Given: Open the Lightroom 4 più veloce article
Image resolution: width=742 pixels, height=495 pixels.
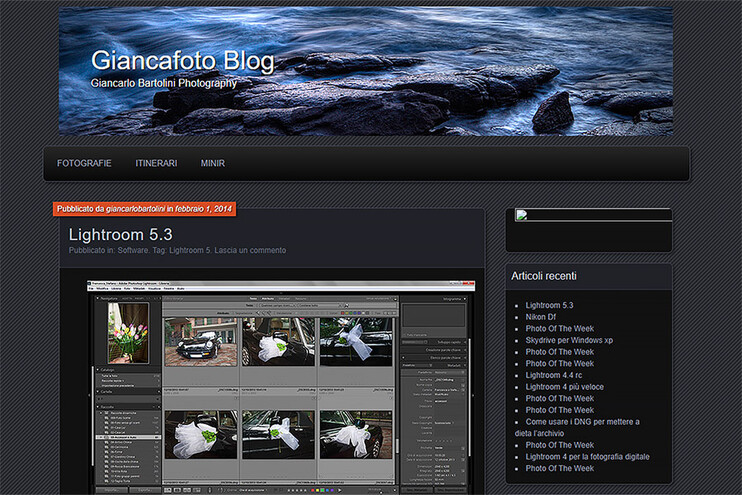Looking at the screenshot, I should [565, 387].
